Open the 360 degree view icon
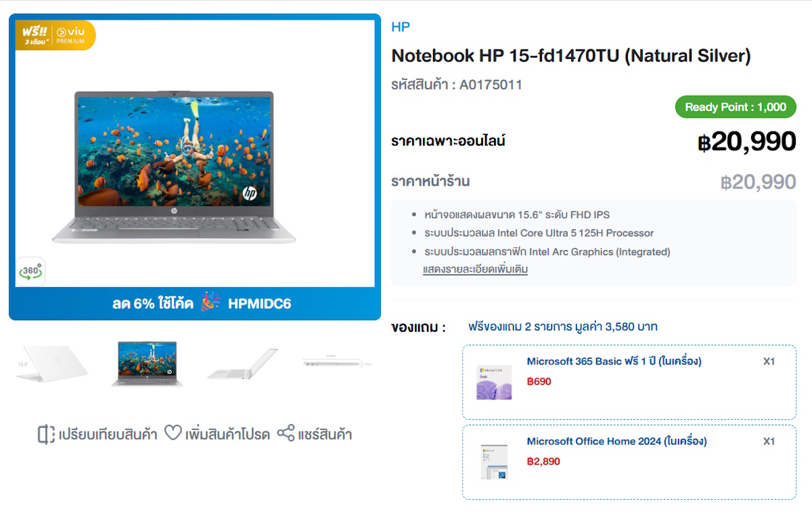The width and height of the screenshot is (812, 512). (30, 272)
